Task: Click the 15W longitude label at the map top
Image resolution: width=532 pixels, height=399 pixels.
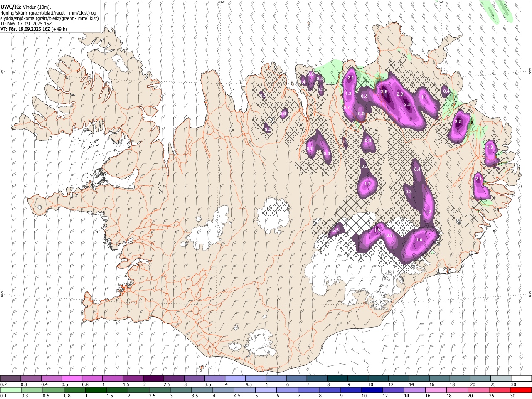Action: 440,2
